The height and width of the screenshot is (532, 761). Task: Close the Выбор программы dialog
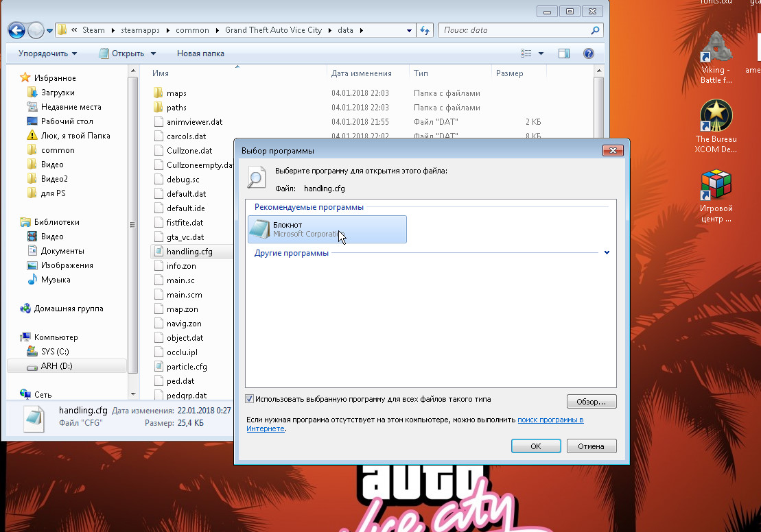(x=613, y=150)
